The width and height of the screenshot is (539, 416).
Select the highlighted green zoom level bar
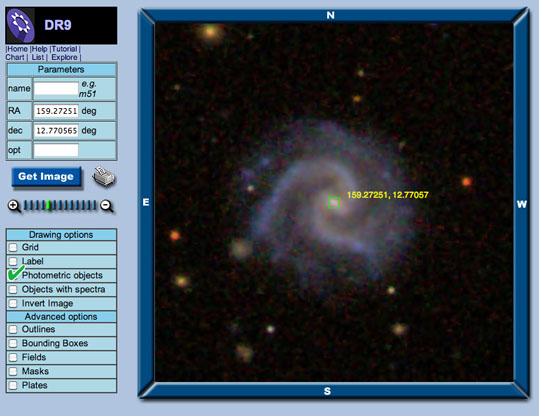coord(48,205)
